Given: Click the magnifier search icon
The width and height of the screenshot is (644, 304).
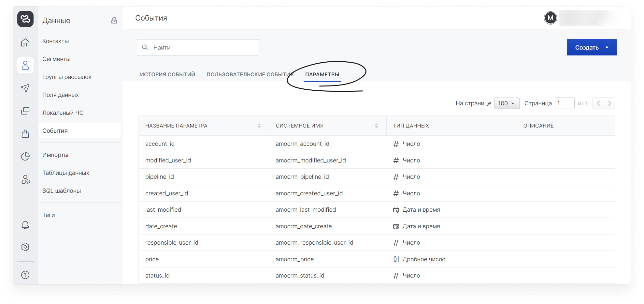Looking at the screenshot, I should click(145, 47).
